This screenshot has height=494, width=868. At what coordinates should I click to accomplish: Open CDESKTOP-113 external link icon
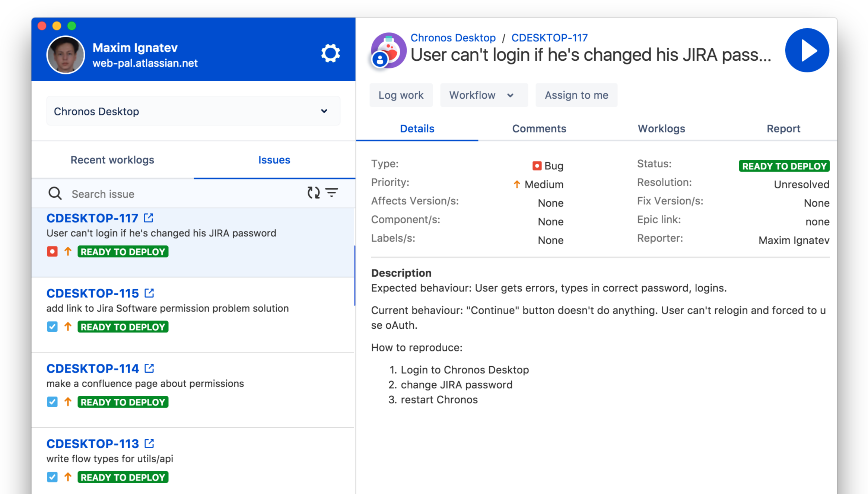pyautogui.click(x=149, y=443)
